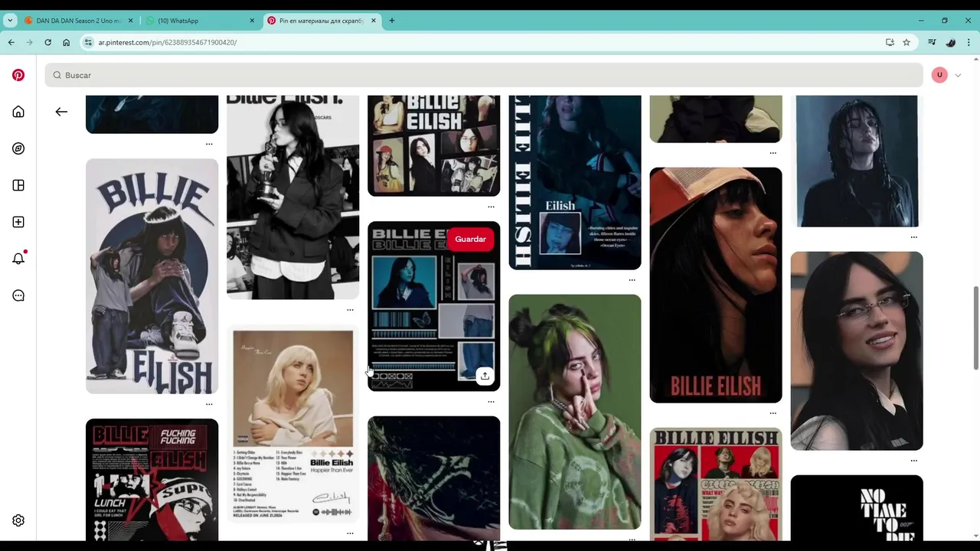Open the red magazine-style Billie Eilish collage pin
980x551 pixels.
(x=716, y=484)
